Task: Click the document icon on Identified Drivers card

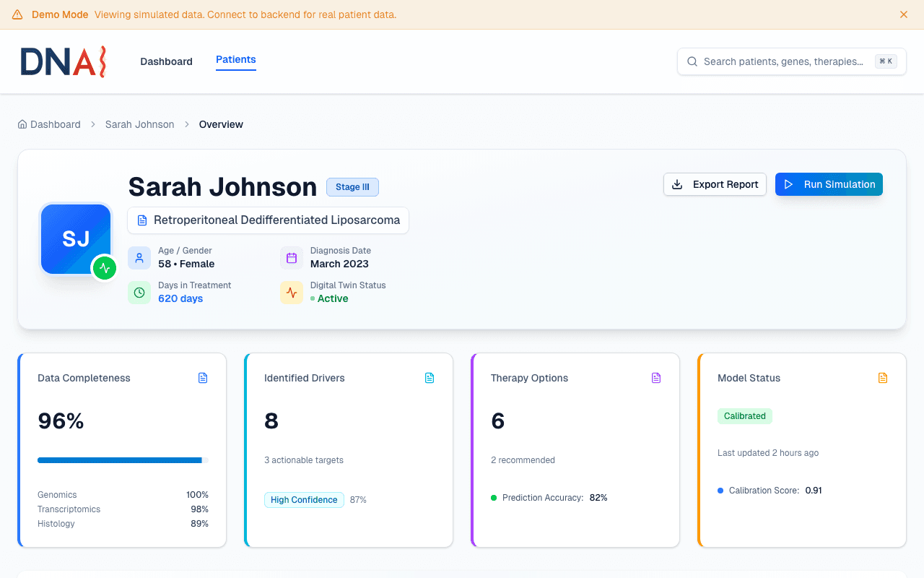Action: click(430, 377)
